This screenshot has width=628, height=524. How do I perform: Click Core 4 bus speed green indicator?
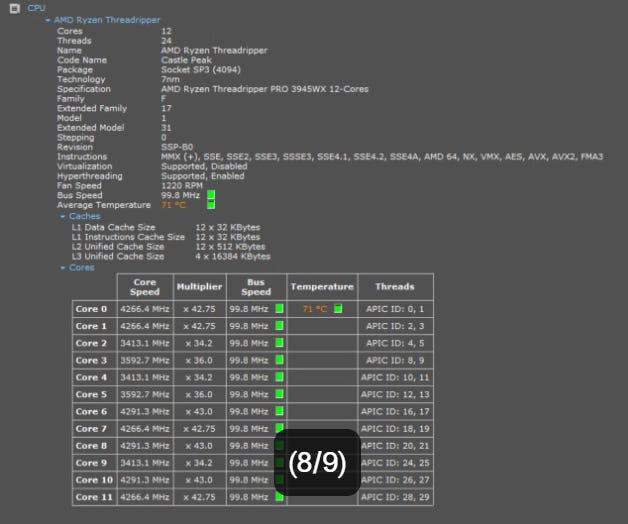[x=280, y=377]
